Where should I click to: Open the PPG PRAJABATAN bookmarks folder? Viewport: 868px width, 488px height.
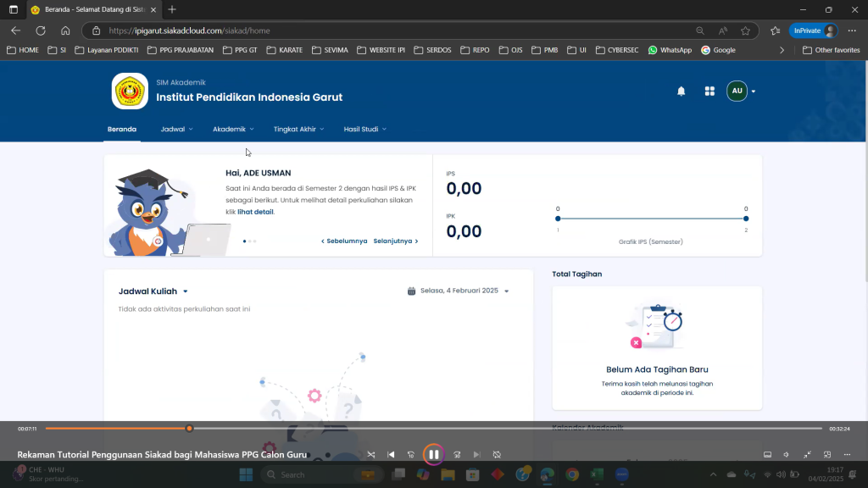click(x=181, y=50)
